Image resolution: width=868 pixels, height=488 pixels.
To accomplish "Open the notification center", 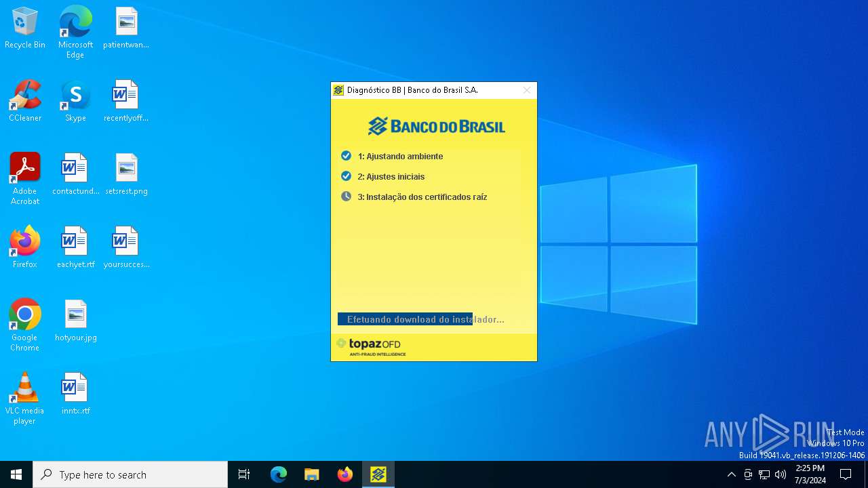I will pyautogui.click(x=846, y=474).
